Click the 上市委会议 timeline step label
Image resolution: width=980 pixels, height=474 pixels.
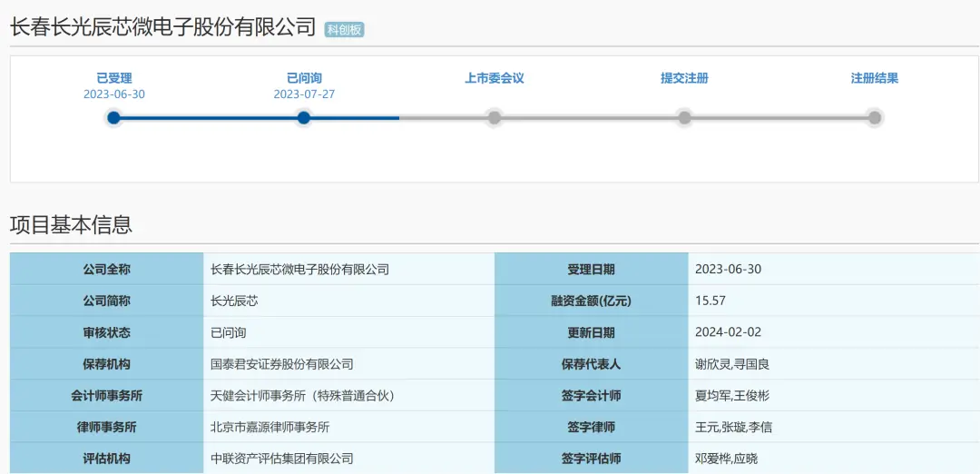494,78
